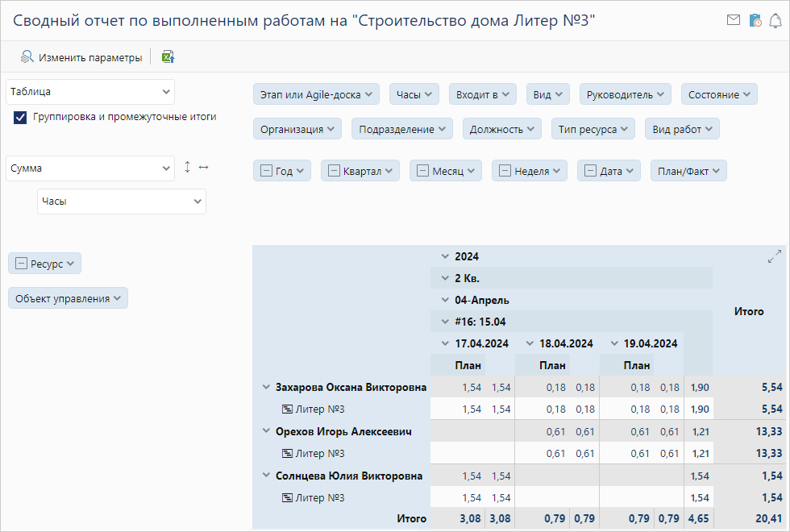Collapse the Орехов Игорь Алексеевич row
Screen dimensions: 790x532
pyautogui.click(x=266, y=431)
